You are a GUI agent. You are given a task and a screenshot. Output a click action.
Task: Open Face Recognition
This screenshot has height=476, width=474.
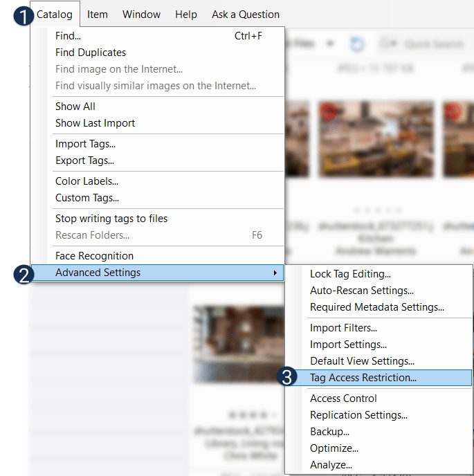[94, 256]
